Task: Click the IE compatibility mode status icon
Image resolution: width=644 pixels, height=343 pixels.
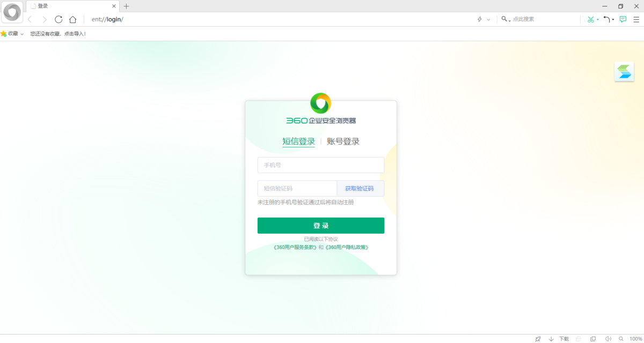Action: [579, 339]
